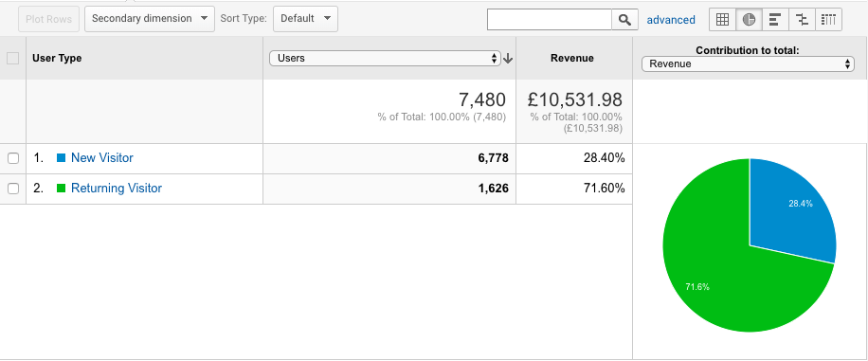Check the Returning Visitor row checkbox
The height and width of the screenshot is (361, 868).
[x=13, y=189]
